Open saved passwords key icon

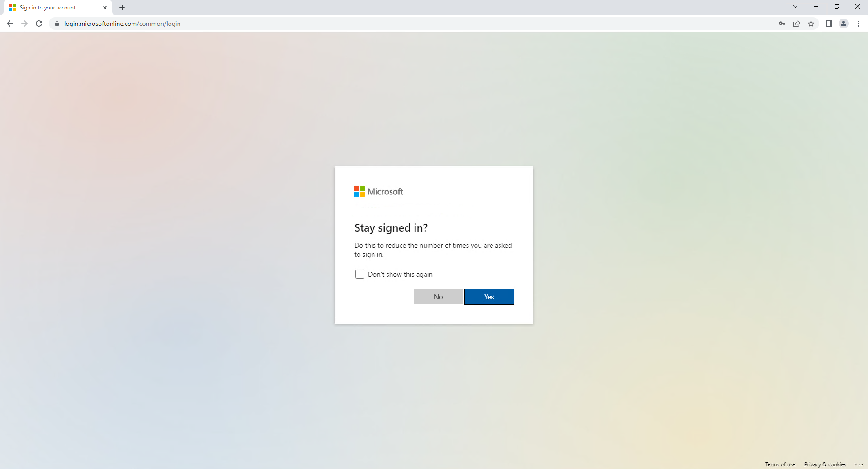[x=782, y=24]
